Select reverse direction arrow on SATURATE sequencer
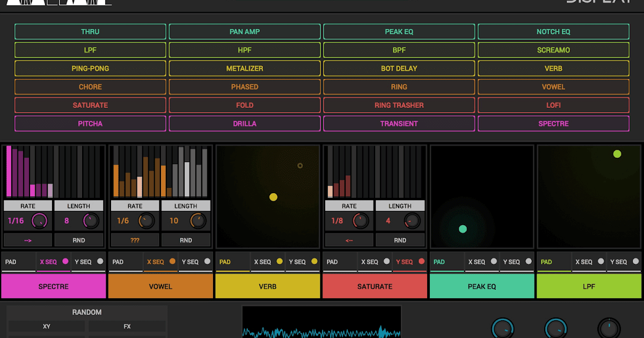 pos(349,240)
